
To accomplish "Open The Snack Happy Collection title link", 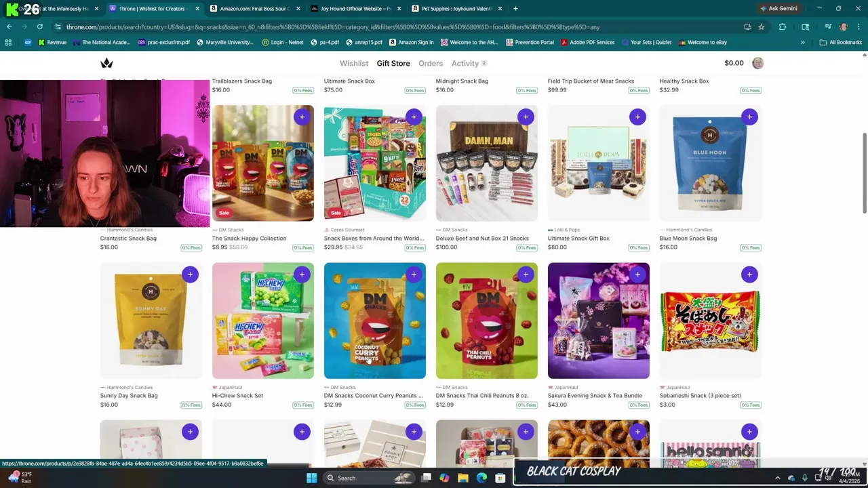I will pos(249,239).
